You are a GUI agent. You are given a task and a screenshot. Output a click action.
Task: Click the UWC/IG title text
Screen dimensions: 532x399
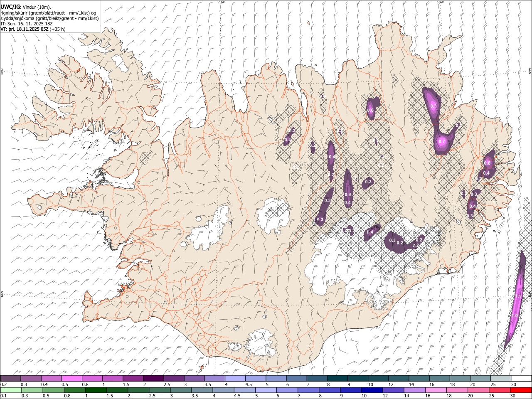click(10, 7)
